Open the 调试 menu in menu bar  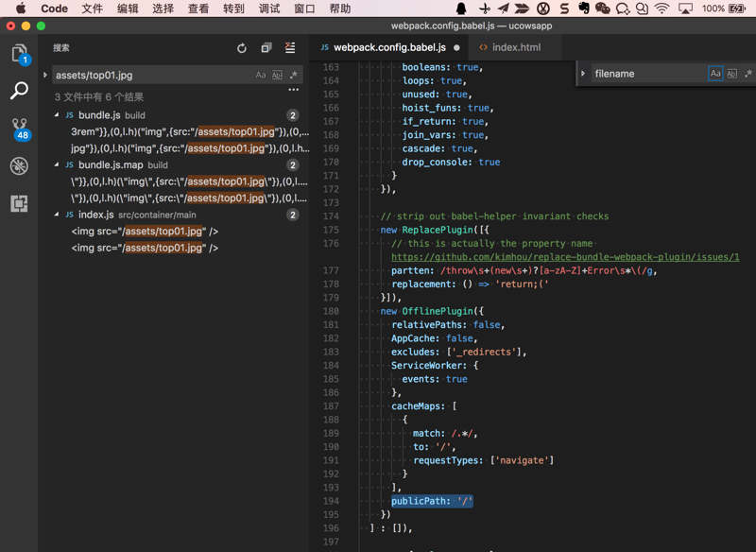point(269,9)
